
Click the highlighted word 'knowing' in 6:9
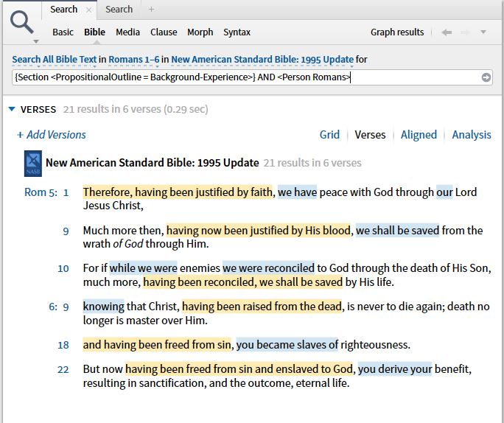[103, 307]
